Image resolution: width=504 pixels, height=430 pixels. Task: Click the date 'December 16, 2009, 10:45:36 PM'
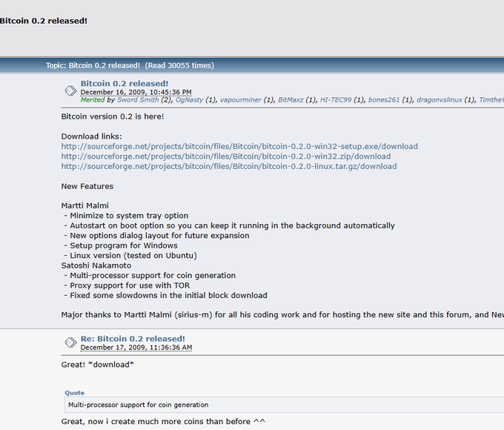[x=136, y=93]
